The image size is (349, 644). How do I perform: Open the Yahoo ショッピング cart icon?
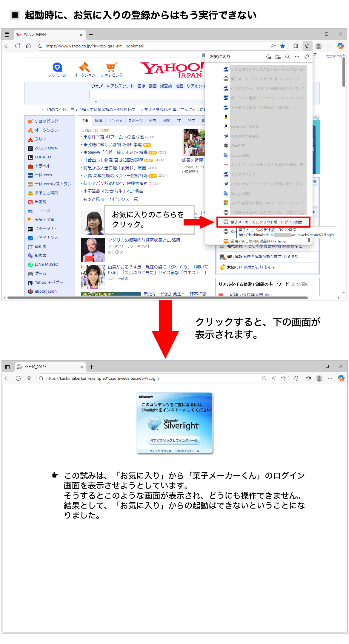tap(112, 67)
